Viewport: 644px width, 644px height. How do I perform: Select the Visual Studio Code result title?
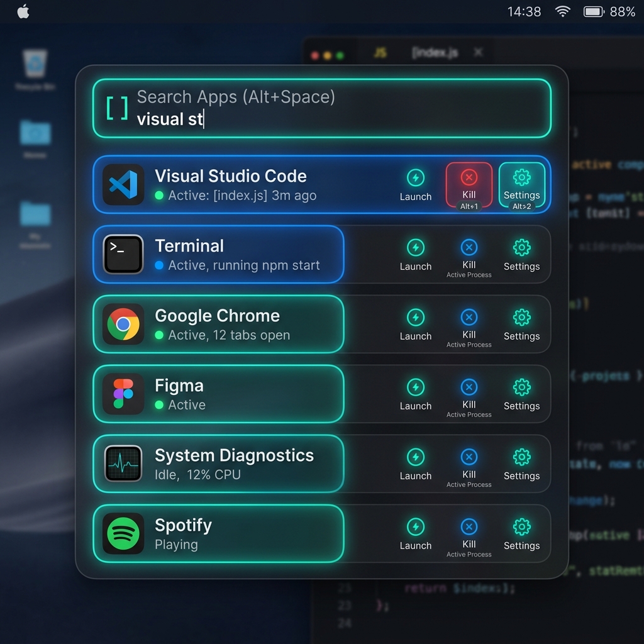coord(230,176)
